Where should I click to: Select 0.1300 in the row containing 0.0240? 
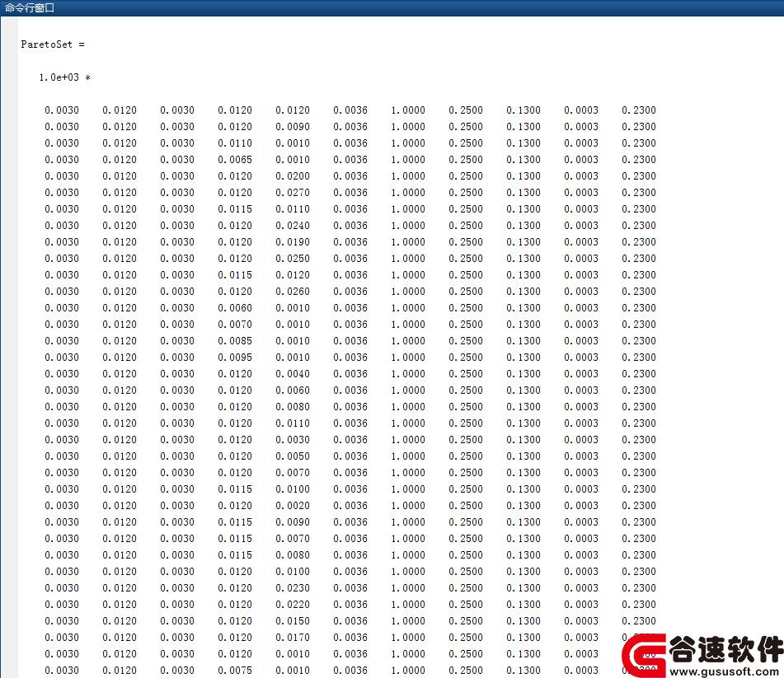(x=523, y=226)
